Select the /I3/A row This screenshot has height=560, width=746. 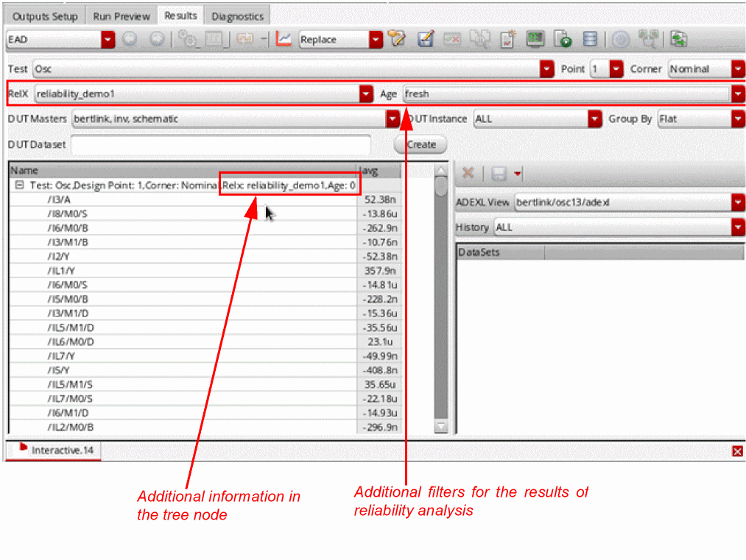205,199
